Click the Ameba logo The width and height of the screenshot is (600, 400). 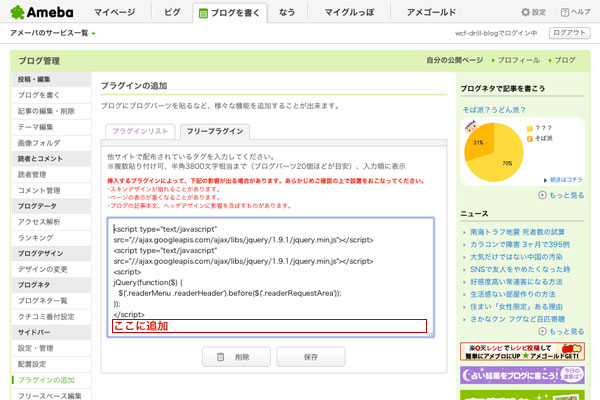(42, 12)
